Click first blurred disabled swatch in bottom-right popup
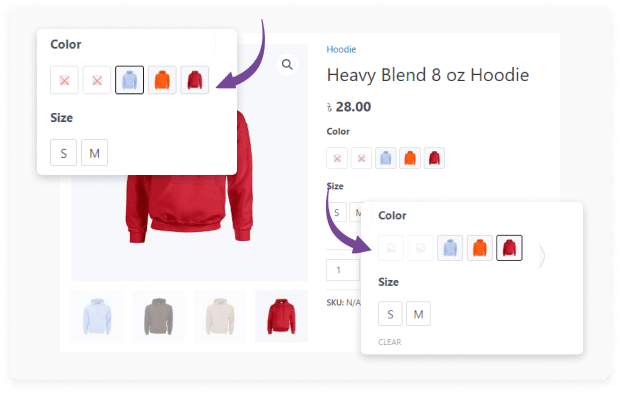 tap(391, 248)
